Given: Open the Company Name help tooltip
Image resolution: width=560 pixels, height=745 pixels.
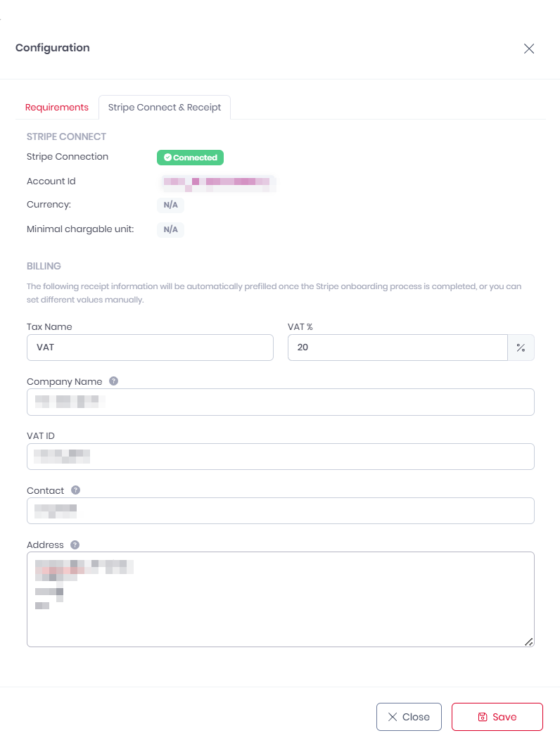Looking at the screenshot, I should 113,381.
